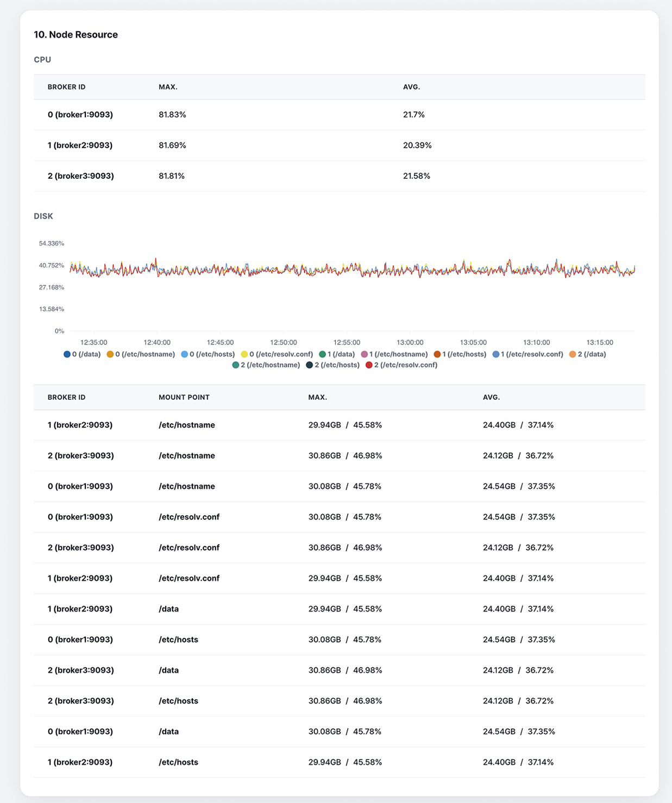The image size is (672, 803).
Task: Click the 2 (/etc/hosts) legend marker
Action: (x=310, y=365)
